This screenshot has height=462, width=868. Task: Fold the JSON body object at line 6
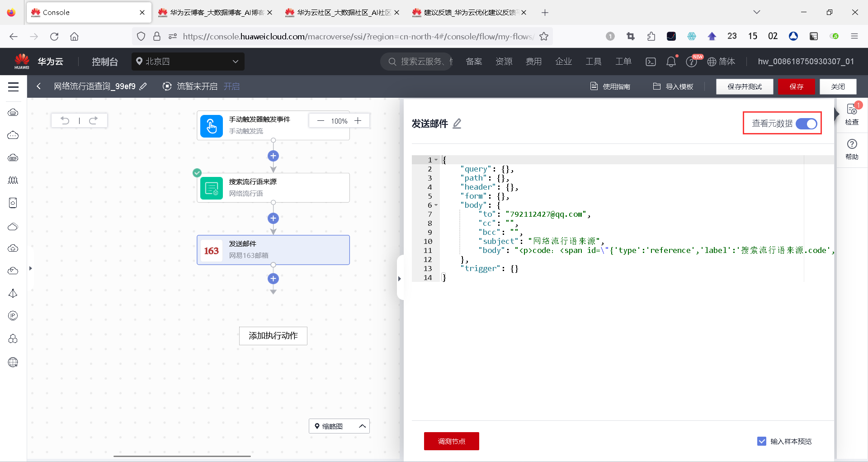pos(436,205)
